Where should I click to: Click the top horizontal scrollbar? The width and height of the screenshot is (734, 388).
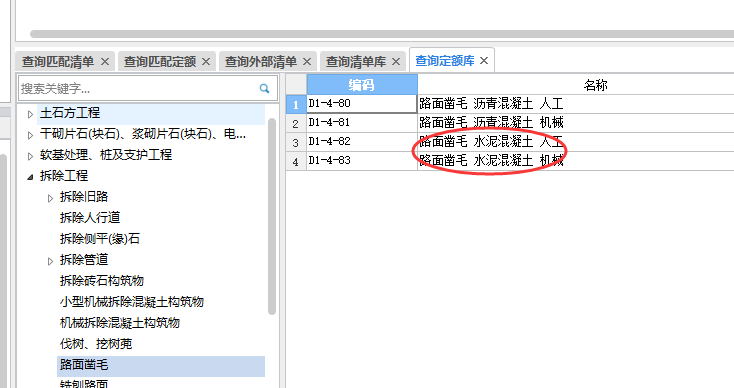coord(382,34)
